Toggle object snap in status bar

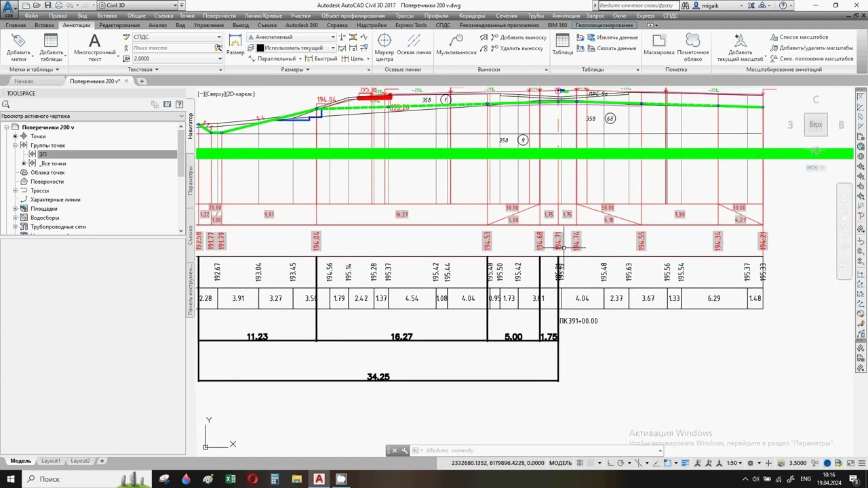tap(669, 463)
